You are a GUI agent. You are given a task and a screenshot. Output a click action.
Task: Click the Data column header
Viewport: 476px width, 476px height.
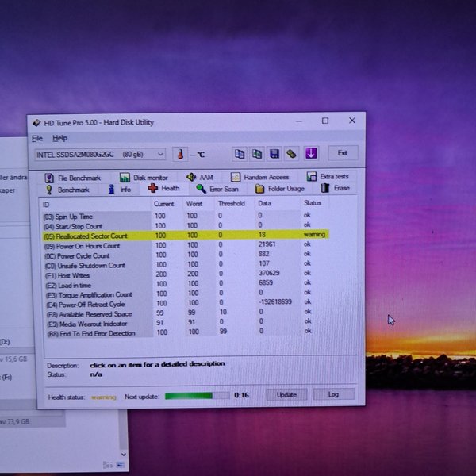pos(265,203)
